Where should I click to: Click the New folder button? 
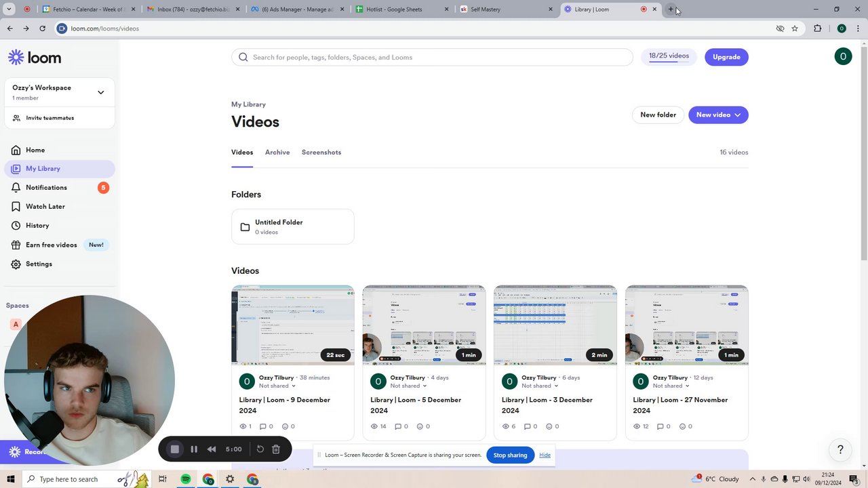(658, 115)
